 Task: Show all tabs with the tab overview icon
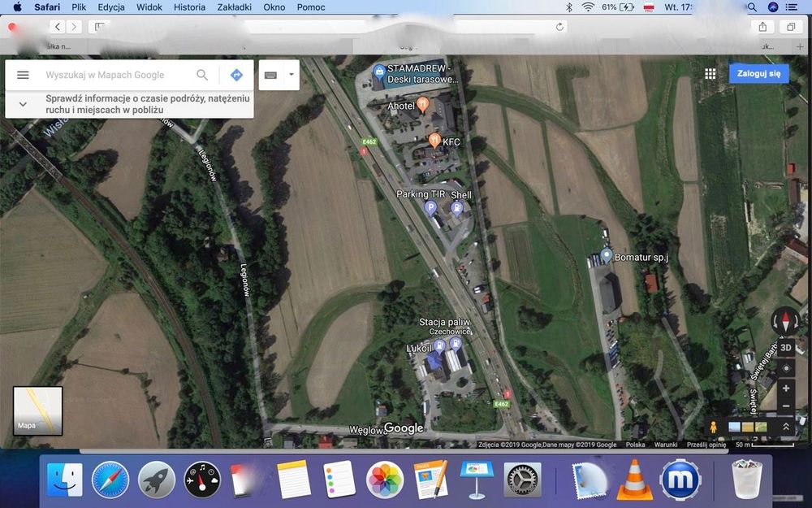click(x=791, y=27)
